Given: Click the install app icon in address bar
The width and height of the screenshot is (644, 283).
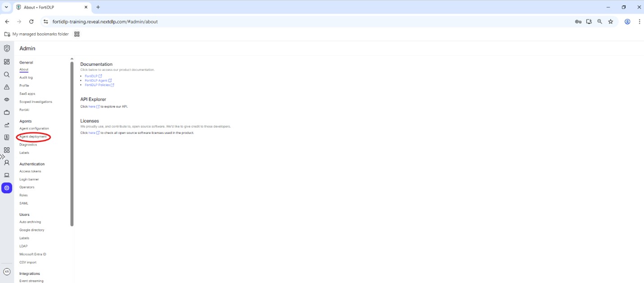Looking at the screenshot, I should (589, 22).
